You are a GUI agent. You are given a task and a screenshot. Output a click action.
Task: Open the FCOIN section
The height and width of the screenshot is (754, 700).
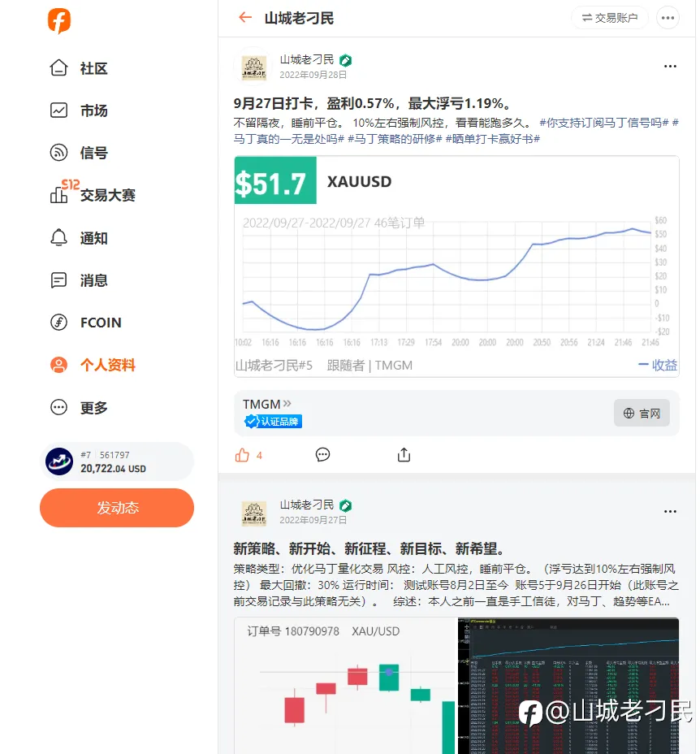point(86,323)
